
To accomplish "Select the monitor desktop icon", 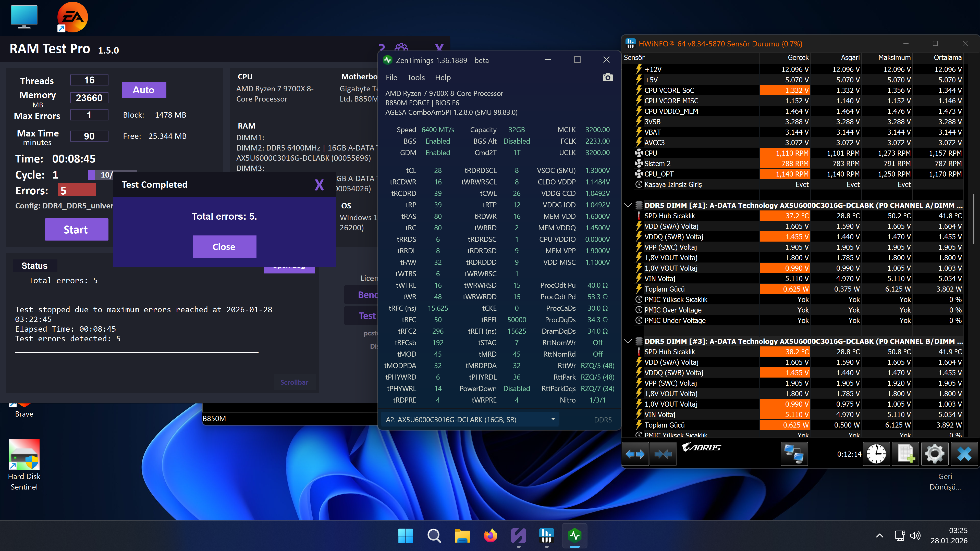I will click(x=24, y=18).
